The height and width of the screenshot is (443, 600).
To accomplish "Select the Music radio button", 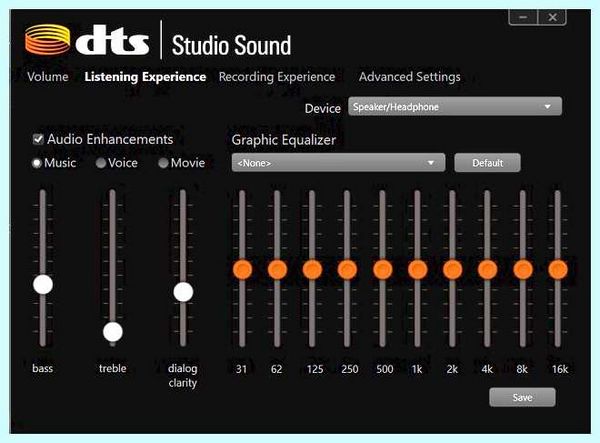I will pos(37,163).
